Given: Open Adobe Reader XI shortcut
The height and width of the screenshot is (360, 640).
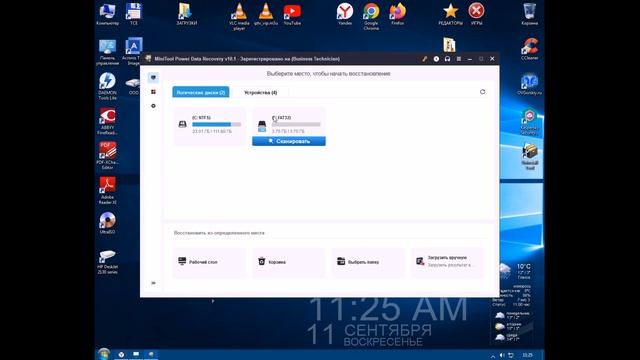Looking at the screenshot, I should (x=107, y=191).
